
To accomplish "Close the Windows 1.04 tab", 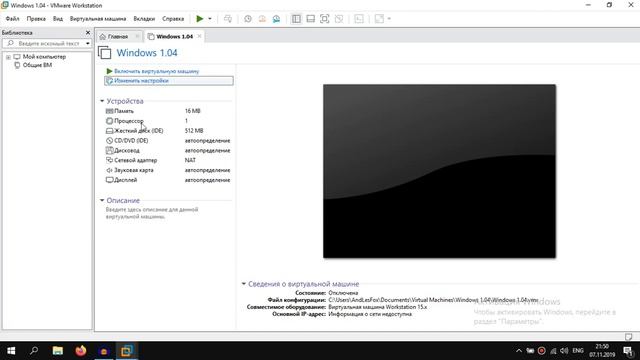I will [199, 36].
